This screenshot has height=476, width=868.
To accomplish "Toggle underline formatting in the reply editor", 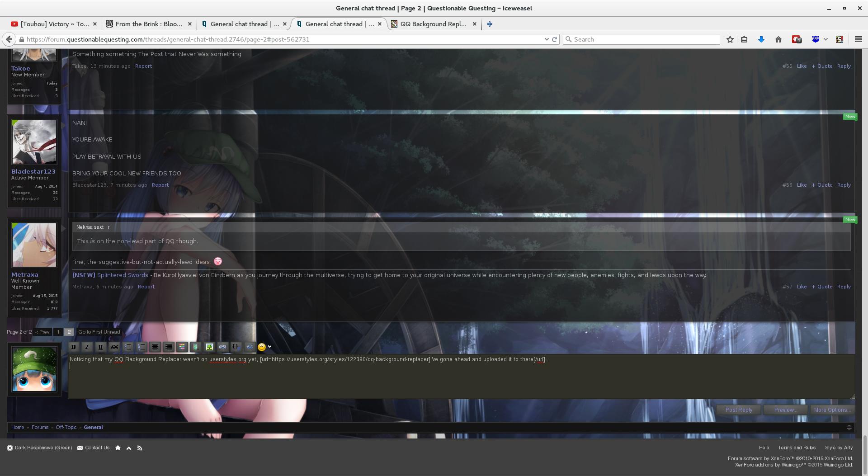I will pyautogui.click(x=100, y=347).
